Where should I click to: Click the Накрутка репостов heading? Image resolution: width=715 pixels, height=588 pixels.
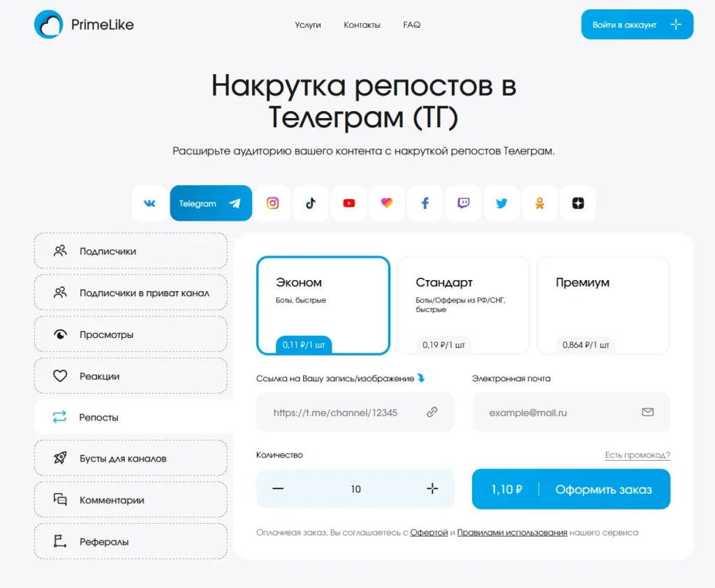point(363,101)
